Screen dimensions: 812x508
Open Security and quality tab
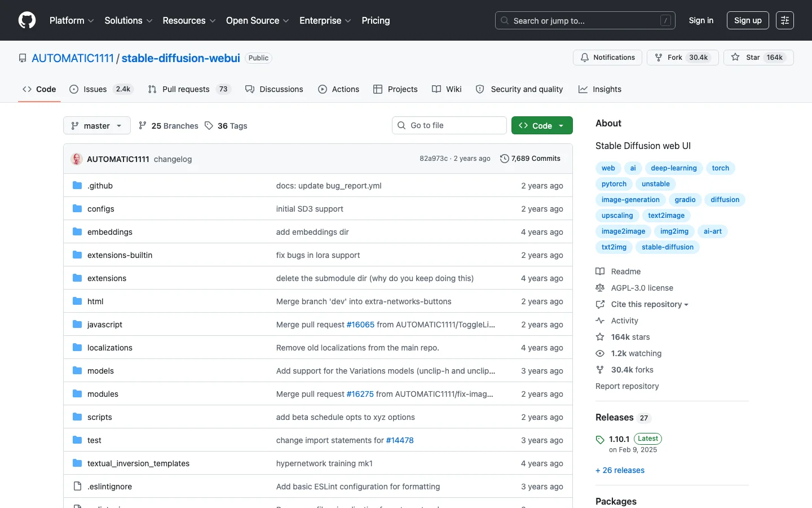(x=519, y=89)
